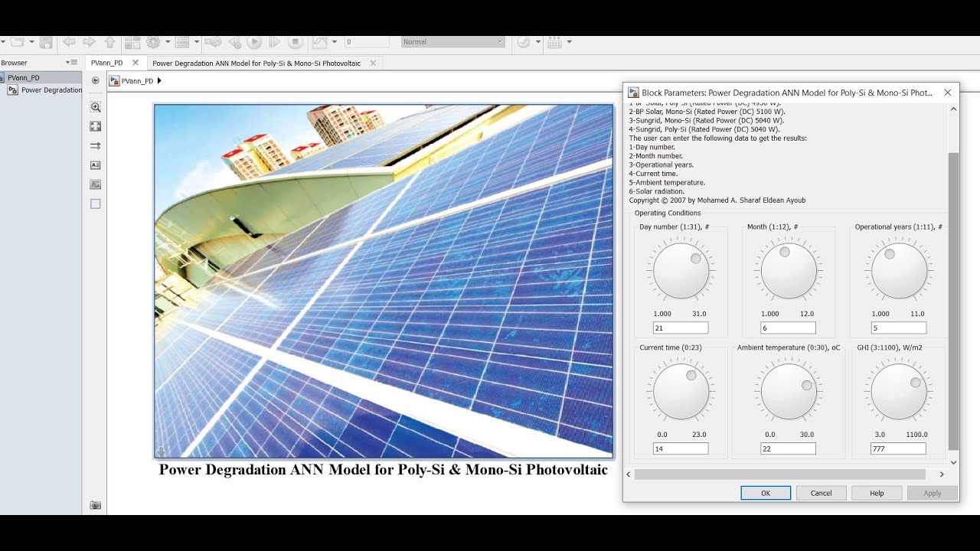The width and height of the screenshot is (980, 551).
Task: Click the GHI solar radiation dial knob
Action: click(x=899, y=392)
